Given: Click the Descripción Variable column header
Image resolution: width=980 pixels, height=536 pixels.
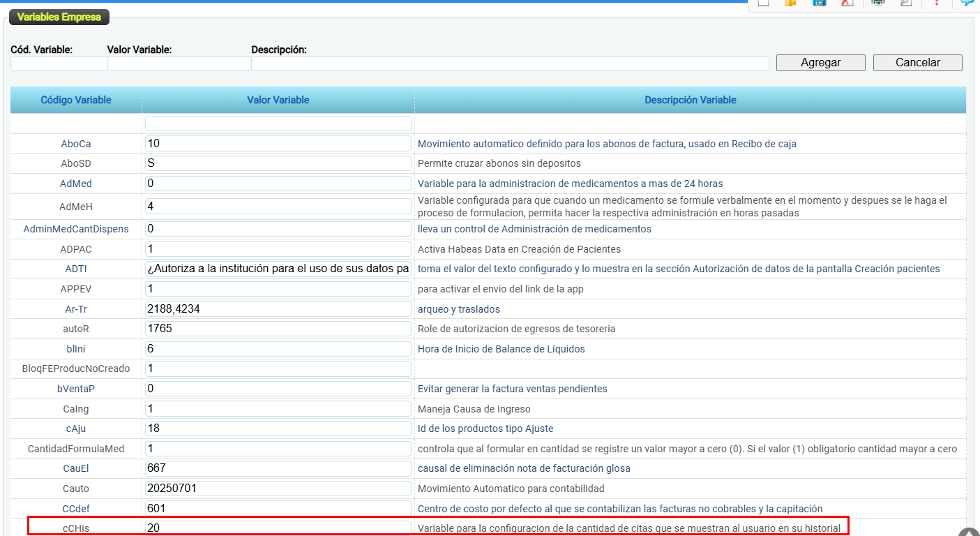Looking at the screenshot, I should (690, 100).
